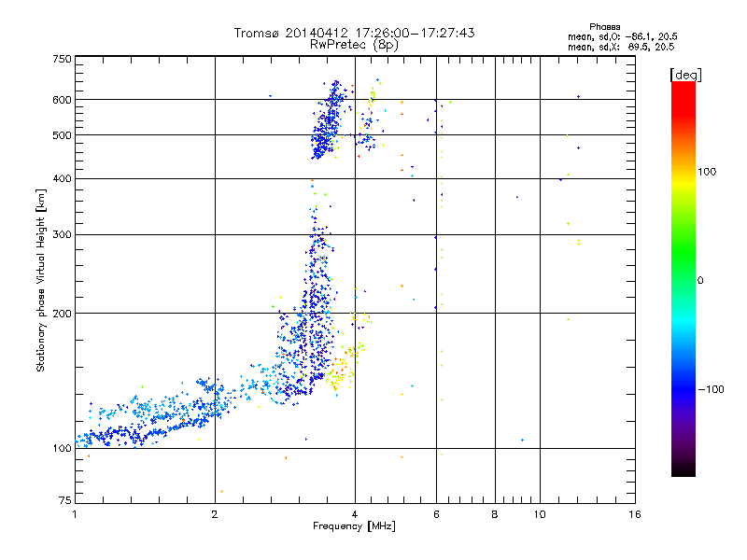Click the 'Stationary phase Virtual Height [km]' y-axis label
The image size is (747, 560).
click(x=40, y=281)
